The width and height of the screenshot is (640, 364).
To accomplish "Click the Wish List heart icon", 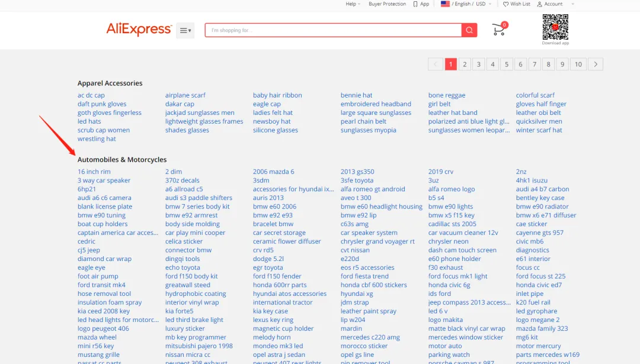I will pyautogui.click(x=506, y=4).
